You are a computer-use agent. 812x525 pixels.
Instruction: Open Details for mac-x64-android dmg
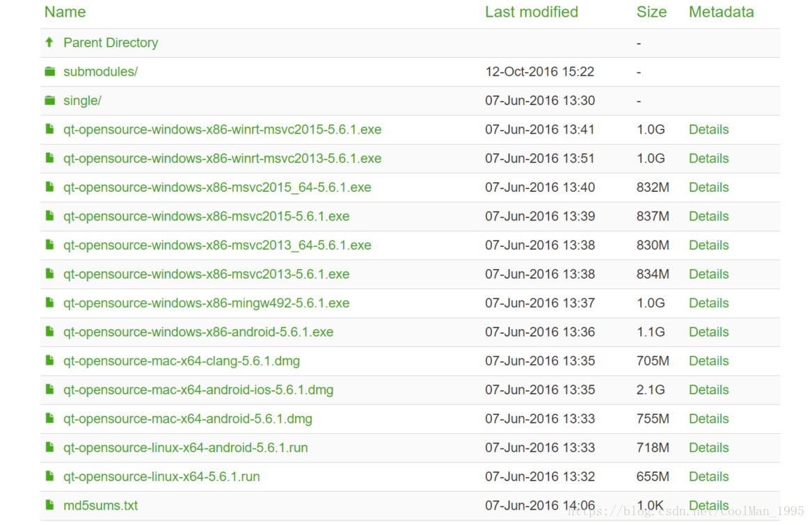708,419
